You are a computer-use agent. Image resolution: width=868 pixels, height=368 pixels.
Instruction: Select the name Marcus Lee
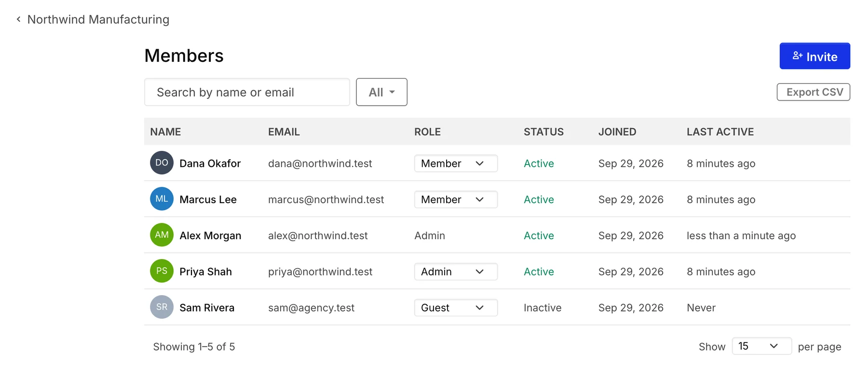[x=208, y=200]
